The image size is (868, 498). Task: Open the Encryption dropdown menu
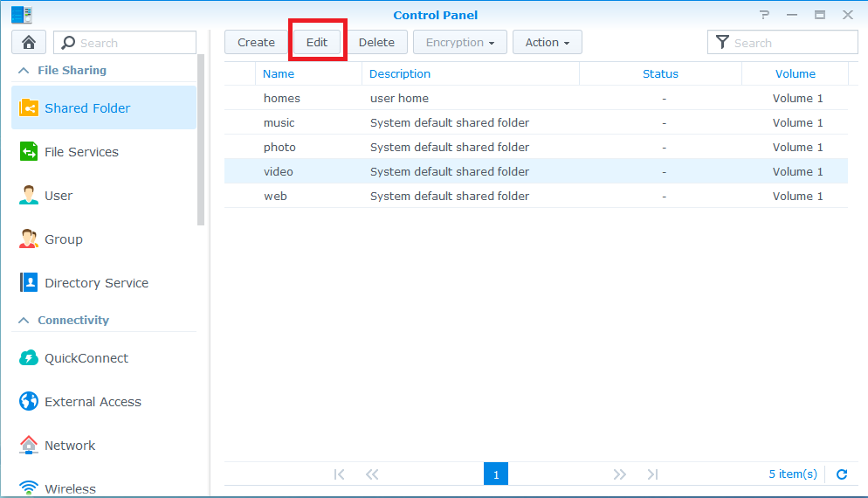tap(459, 42)
